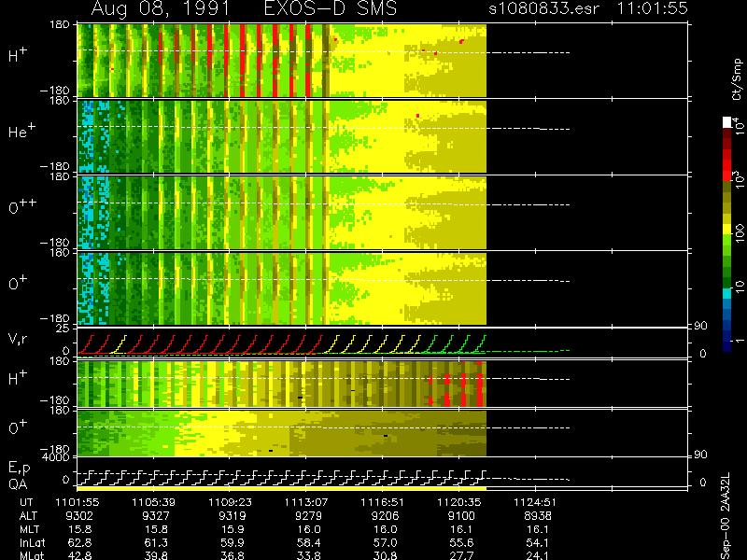Click the ALT value "9327"
The height and width of the screenshot is (560, 747).
[156, 516]
